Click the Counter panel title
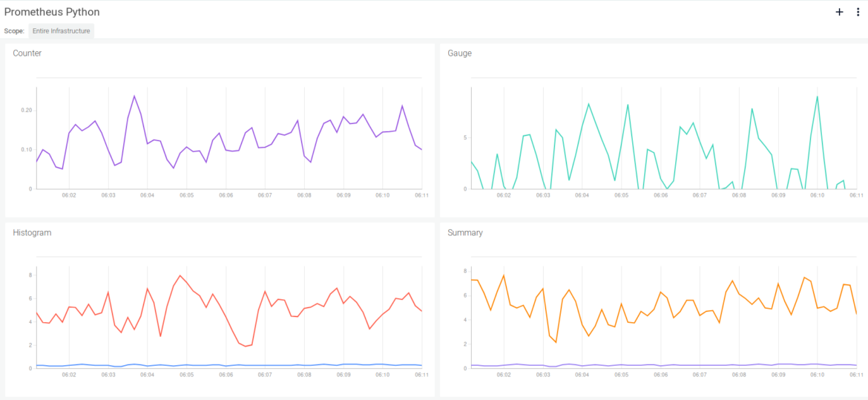This screenshot has width=868, height=400. click(27, 53)
